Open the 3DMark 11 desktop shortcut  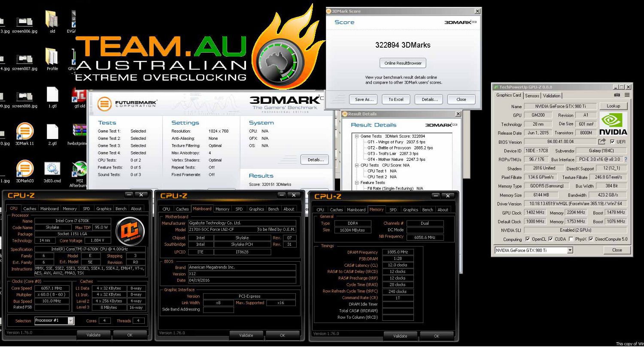coord(25,132)
